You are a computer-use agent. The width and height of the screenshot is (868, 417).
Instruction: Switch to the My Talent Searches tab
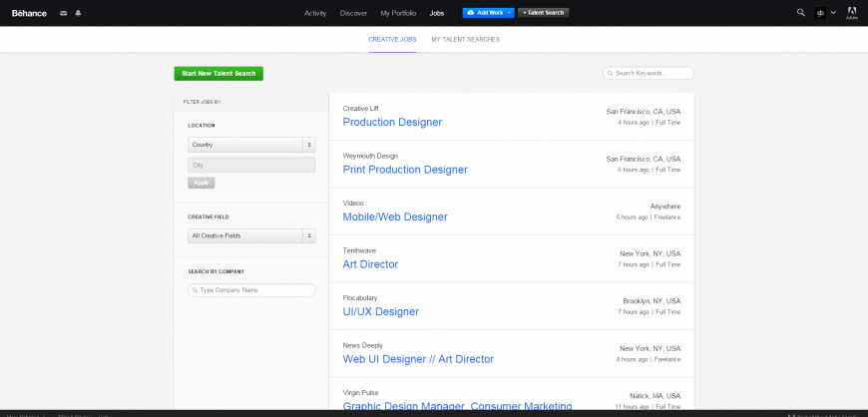click(466, 39)
